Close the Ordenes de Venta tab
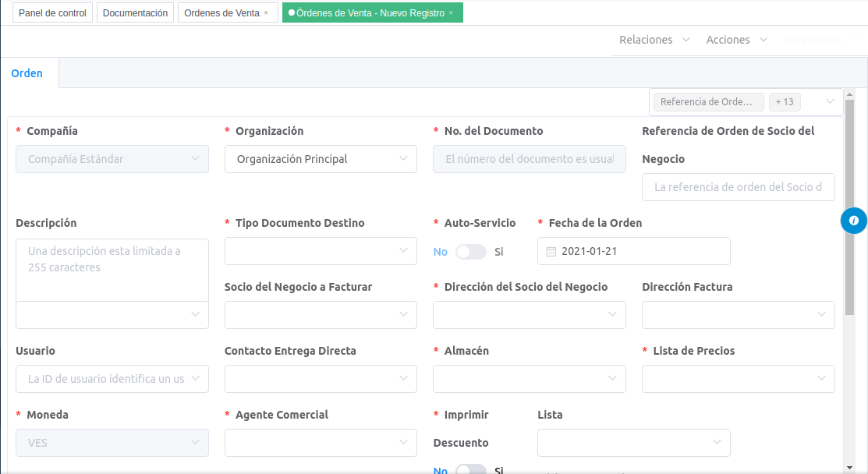Viewport: 868px width, 474px height. pyautogui.click(x=266, y=13)
